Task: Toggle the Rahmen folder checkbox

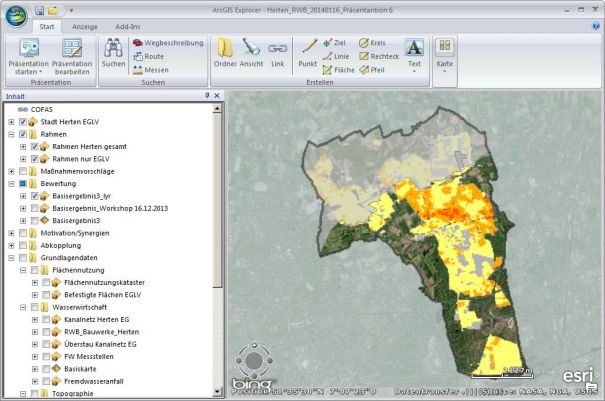Action: tap(23, 134)
